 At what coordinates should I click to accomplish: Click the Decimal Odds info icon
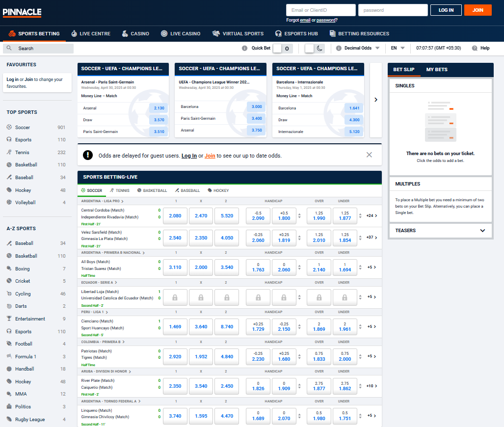(x=339, y=48)
